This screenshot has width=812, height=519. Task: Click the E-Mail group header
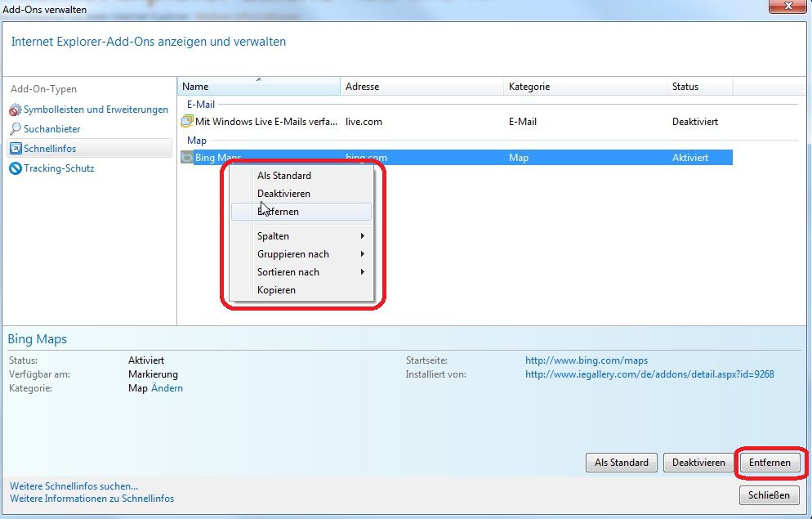click(201, 105)
